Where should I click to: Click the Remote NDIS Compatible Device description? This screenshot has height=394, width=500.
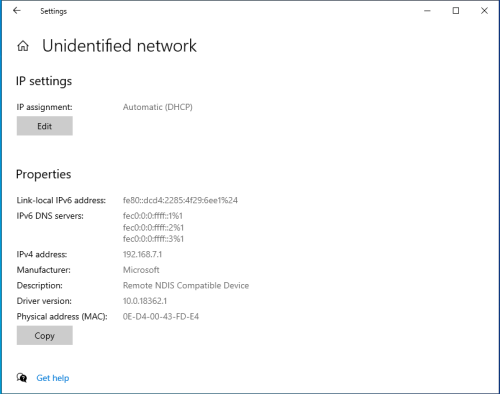(186, 286)
